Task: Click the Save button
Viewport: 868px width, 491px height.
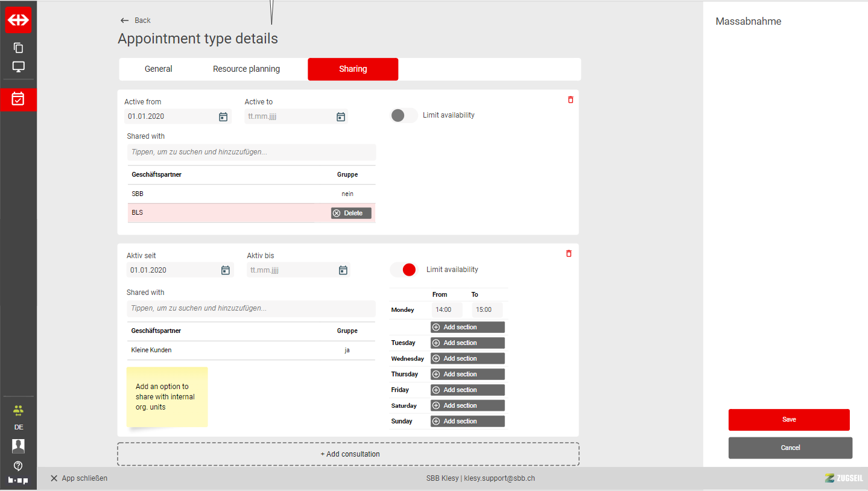Action: pyautogui.click(x=789, y=420)
